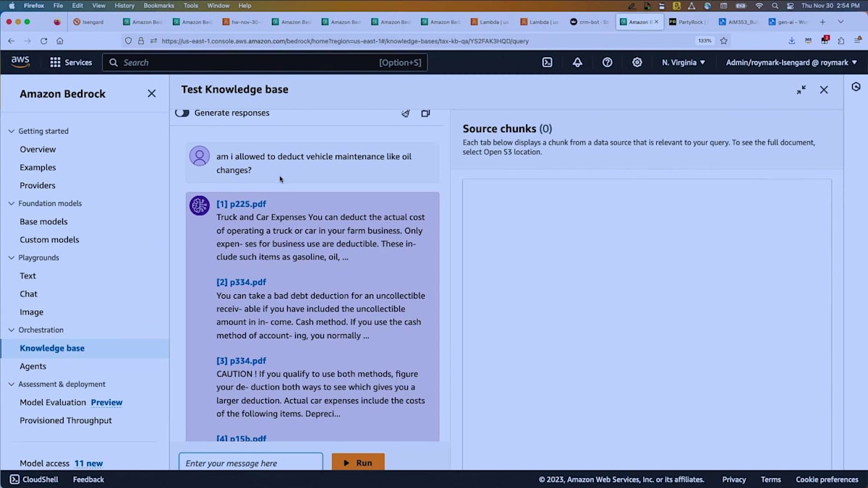Collapse the Foundation models section
Screen dimensions: 868x488
coord(11,204)
